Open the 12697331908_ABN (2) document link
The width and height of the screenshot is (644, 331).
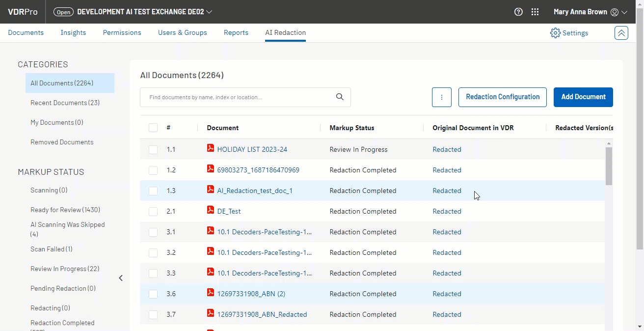[x=251, y=294]
